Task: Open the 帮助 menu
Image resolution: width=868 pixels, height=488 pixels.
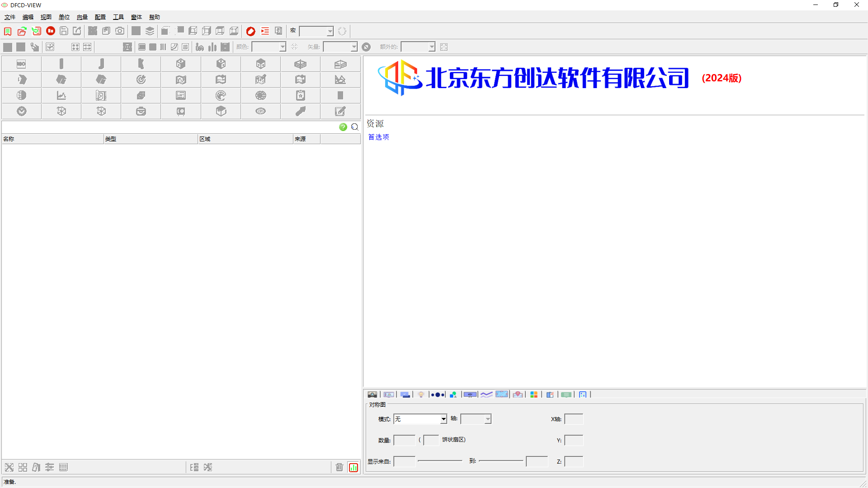Action: 155,17
